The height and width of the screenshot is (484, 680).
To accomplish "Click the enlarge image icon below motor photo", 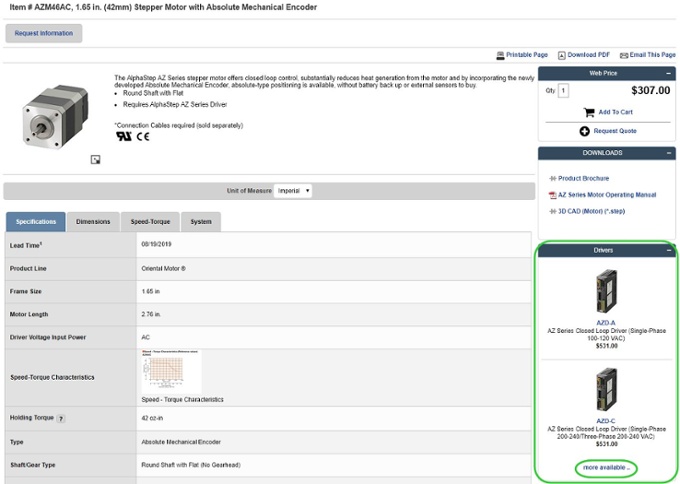I will [95, 159].
